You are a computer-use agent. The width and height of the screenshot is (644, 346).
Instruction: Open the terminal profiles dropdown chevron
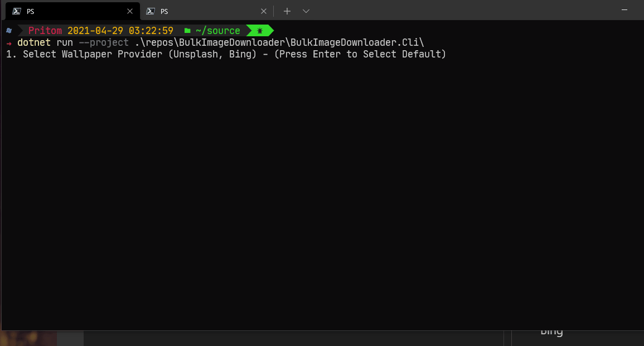(306, 11)
